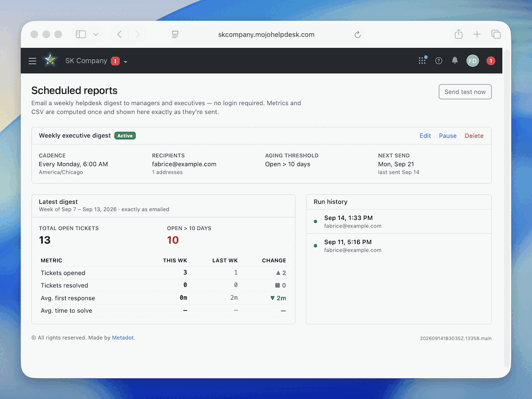Click the page reader icon in address bar
Screen dimensions: 532x399
[x=175, y=34]
